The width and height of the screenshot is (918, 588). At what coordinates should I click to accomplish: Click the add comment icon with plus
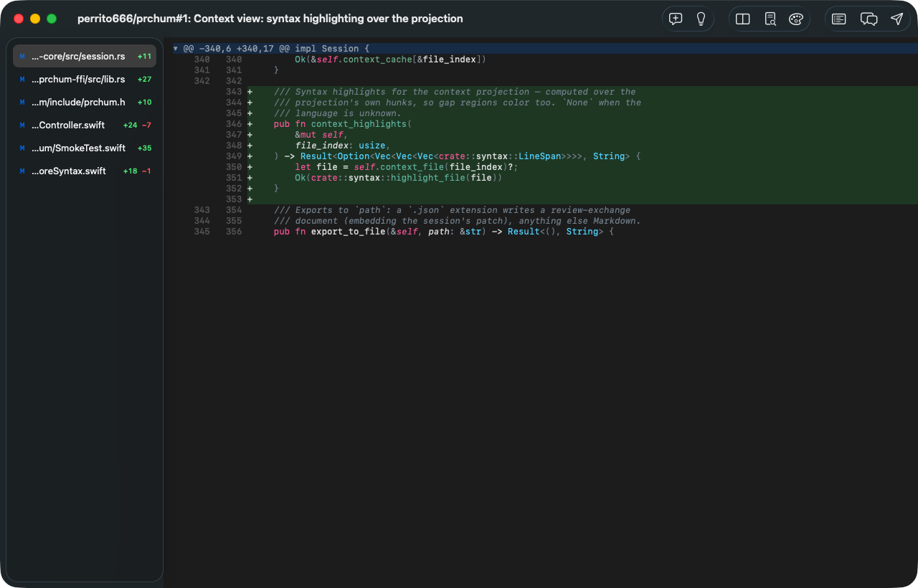[x=675, y=19]
